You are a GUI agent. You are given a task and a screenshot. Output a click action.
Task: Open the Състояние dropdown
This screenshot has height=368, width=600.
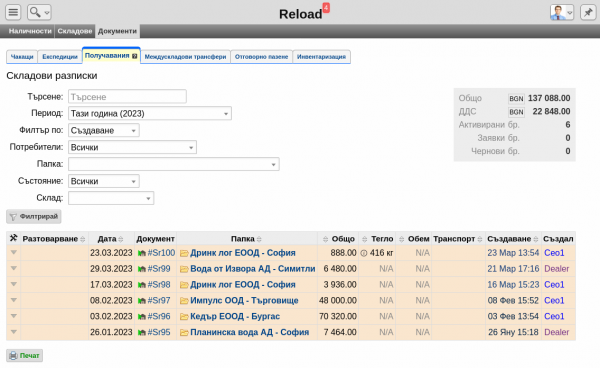tap(104, 181)
